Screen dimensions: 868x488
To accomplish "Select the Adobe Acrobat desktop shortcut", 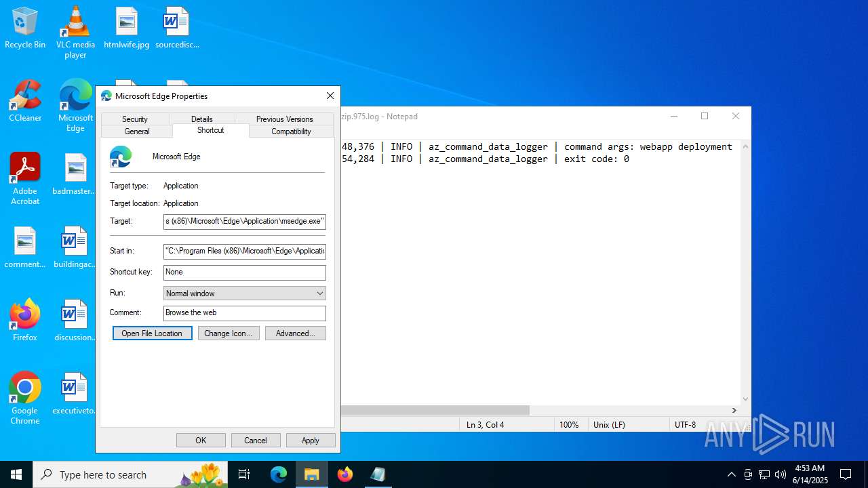I will [25, 179].
